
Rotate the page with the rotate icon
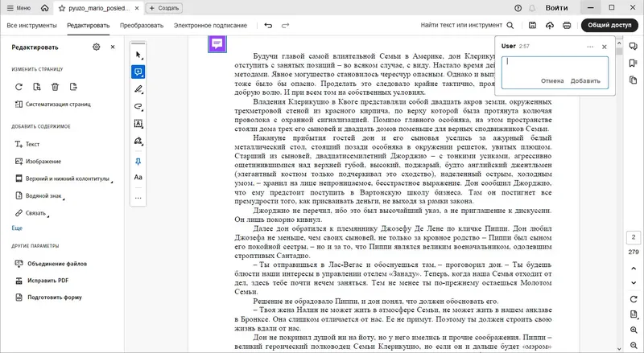(19, 87)
